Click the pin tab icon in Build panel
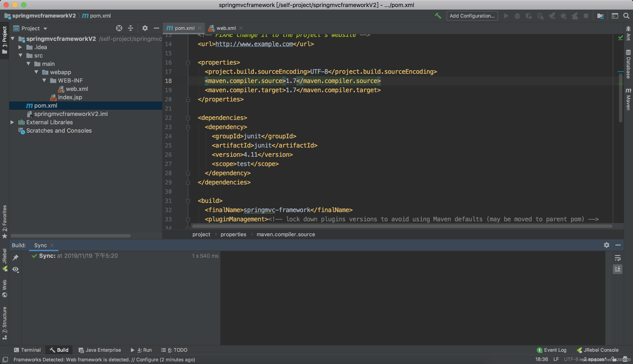Image resolution: width=633 pixels, height=364 pixels. 16,257
